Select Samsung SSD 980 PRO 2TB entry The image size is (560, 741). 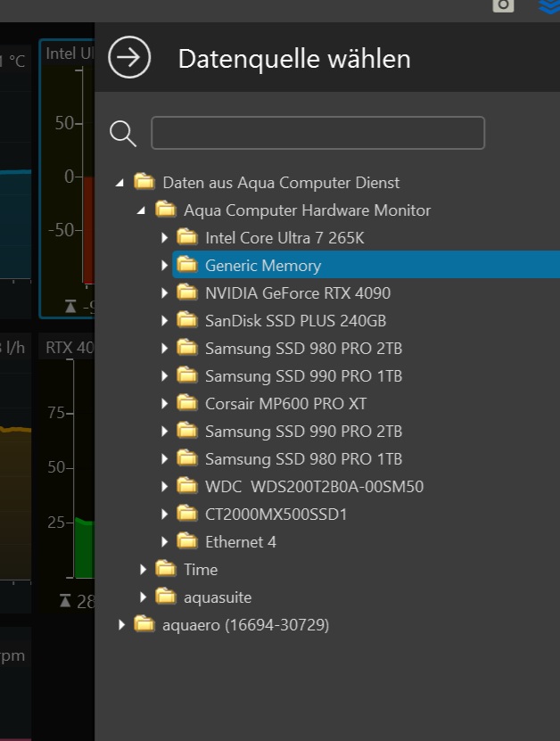(x=303, y=348)
